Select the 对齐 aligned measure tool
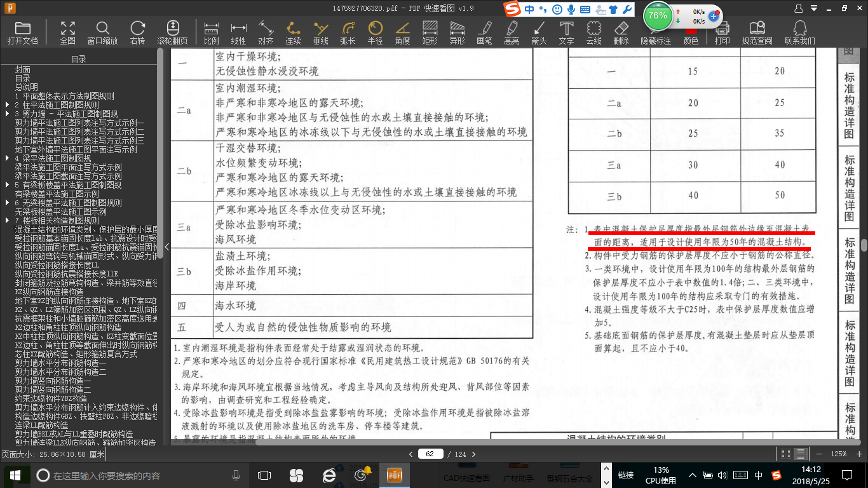This screenshot has width=868, height=488. [x=266, y=32]
